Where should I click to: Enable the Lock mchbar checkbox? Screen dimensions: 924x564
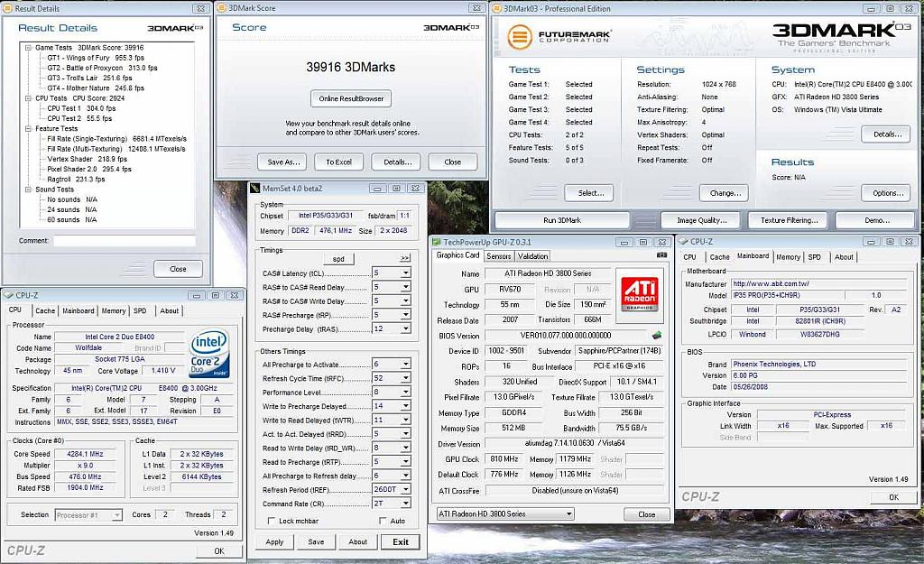(x=272, y=521)
